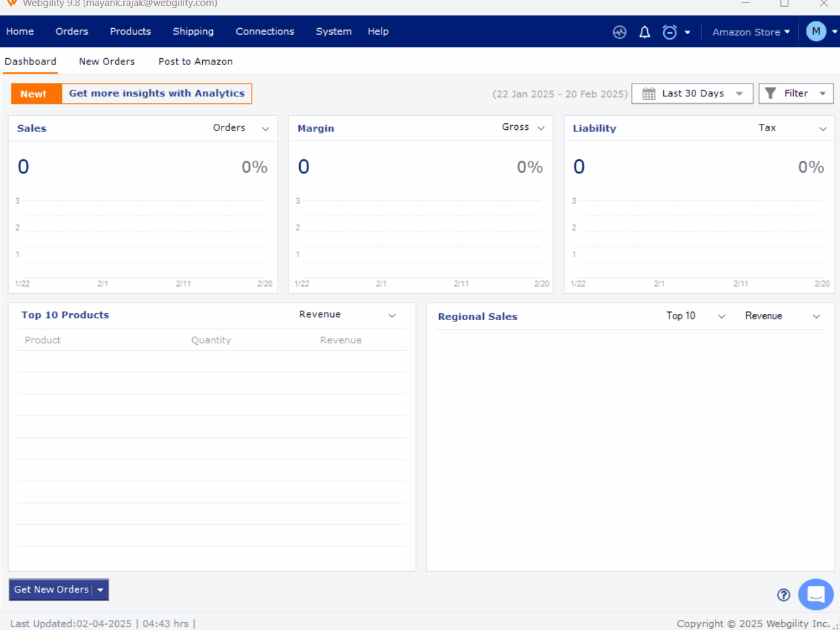
Task: Expand the Get New Orders arrow
Action: pos(100,590)
